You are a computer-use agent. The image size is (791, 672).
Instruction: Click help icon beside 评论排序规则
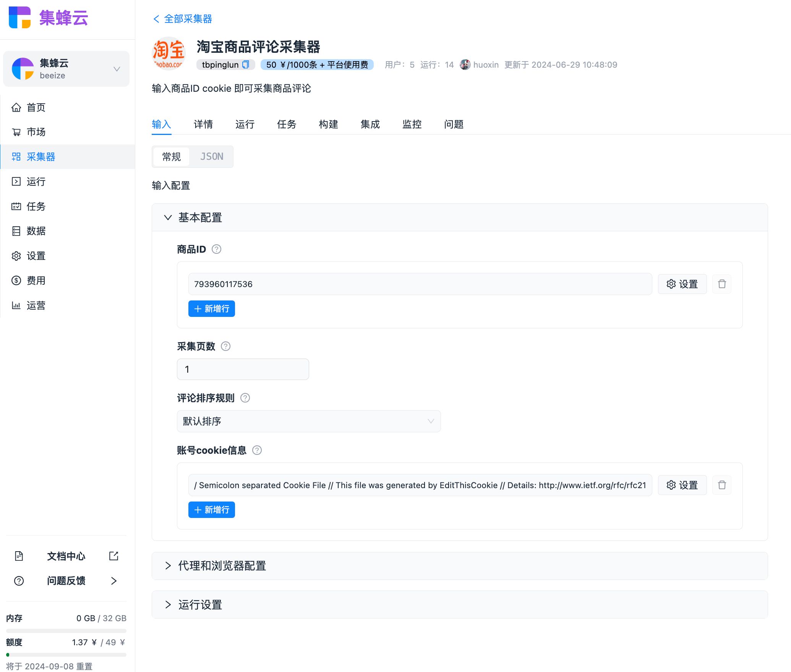(x=245, y=398)
